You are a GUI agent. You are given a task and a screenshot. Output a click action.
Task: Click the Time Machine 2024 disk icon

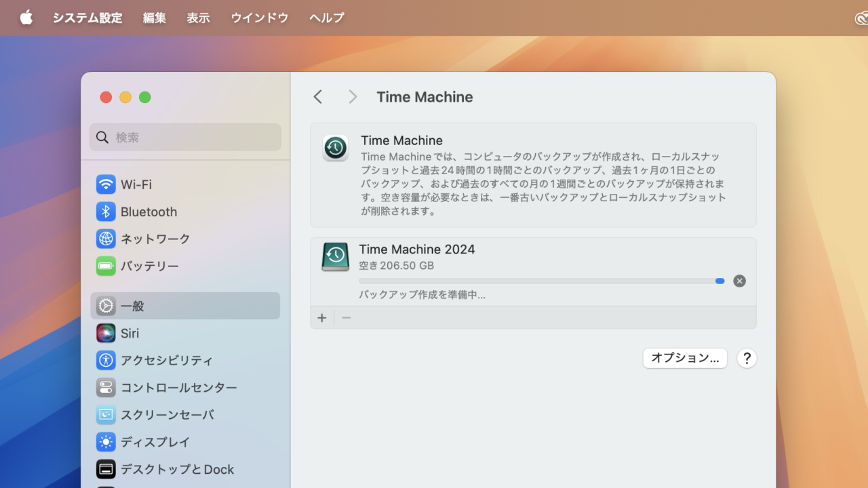[x=336, y=257]
